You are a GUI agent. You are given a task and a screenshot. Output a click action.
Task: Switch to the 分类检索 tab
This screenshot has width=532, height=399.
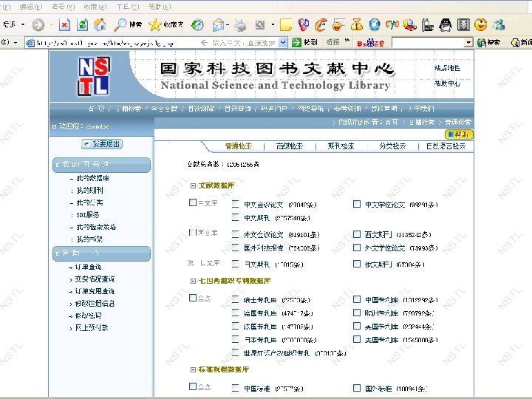tap(392, 146)
